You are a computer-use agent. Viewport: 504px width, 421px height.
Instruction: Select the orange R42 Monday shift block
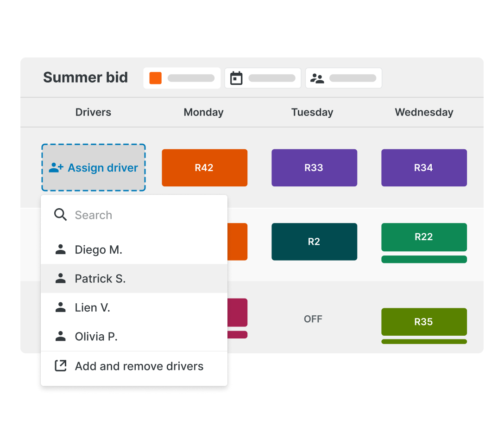[x=204, y=168]
